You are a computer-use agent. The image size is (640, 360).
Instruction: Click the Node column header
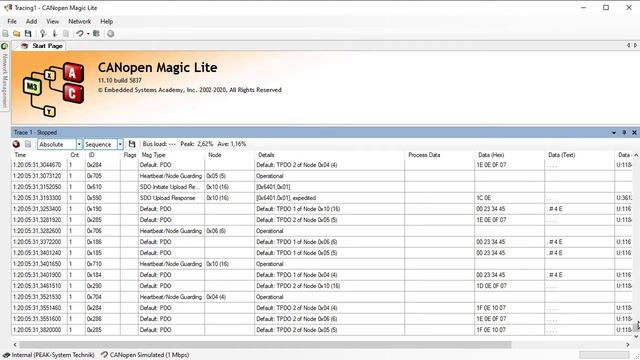(229, 155)
